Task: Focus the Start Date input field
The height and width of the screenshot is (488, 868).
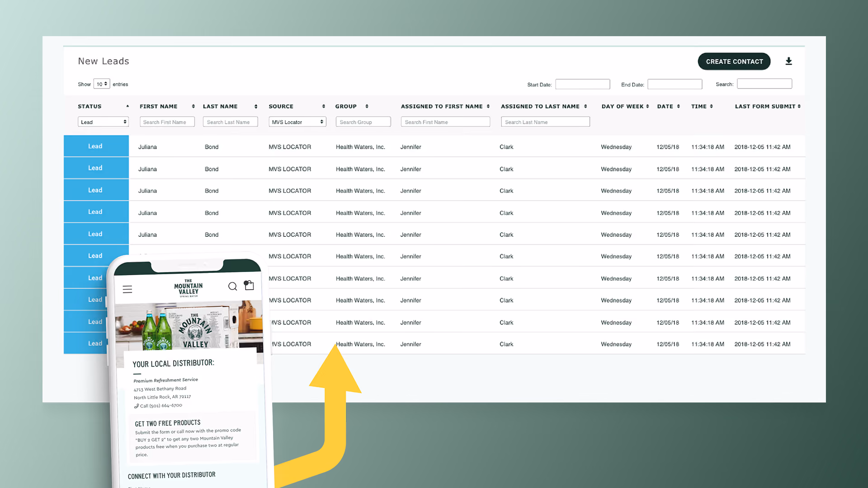Action: click(583, 84)
